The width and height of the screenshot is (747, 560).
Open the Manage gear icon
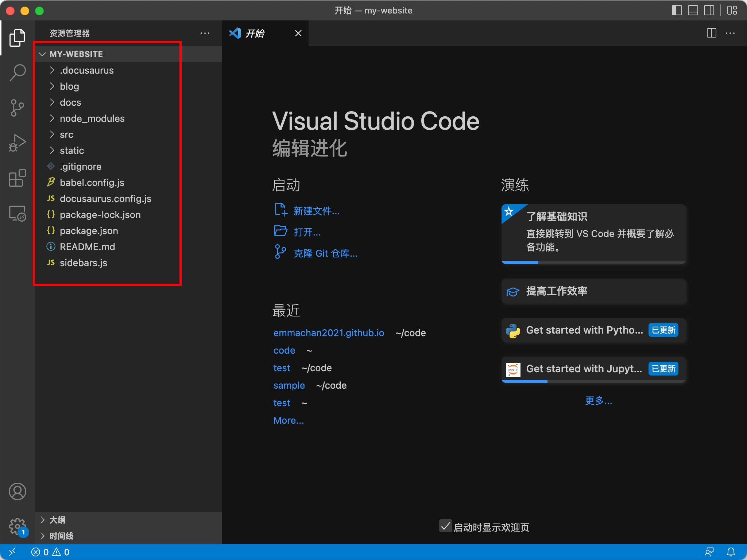[17, 526]
